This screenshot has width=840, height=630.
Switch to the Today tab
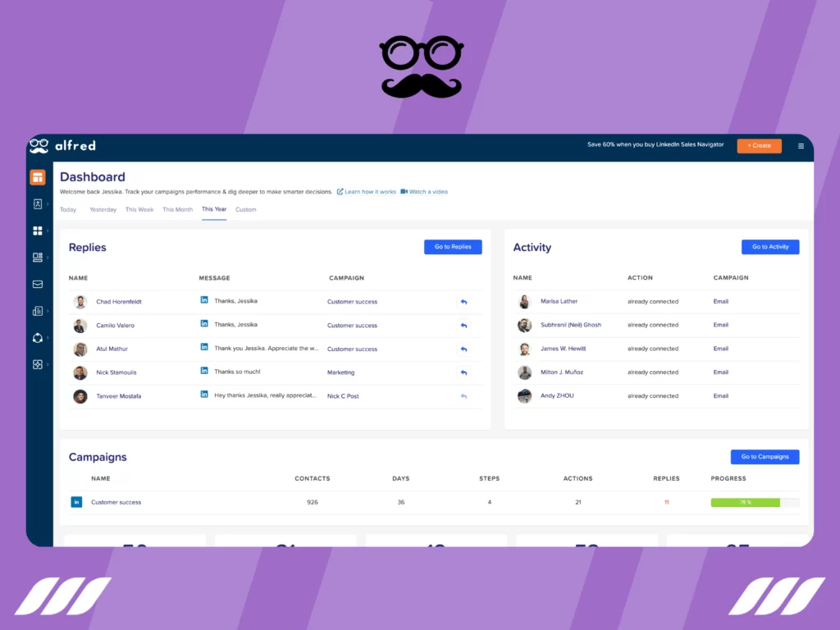click(x=68, y=209)
